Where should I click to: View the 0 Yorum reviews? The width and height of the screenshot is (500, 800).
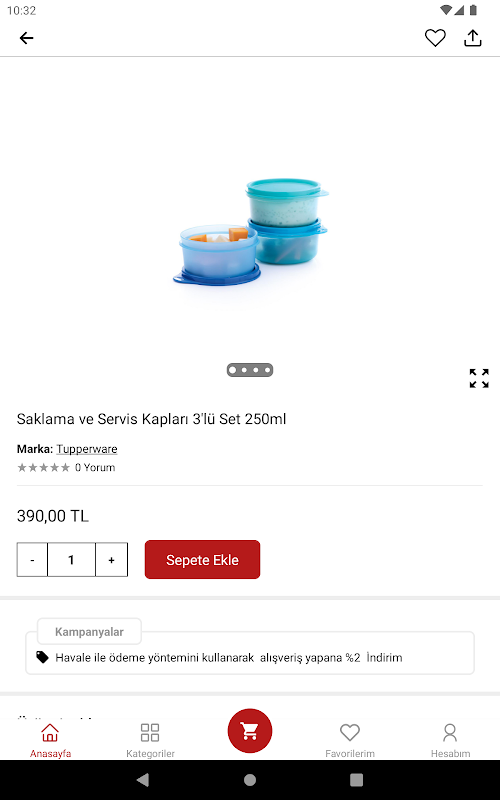[x=95, y=467]
